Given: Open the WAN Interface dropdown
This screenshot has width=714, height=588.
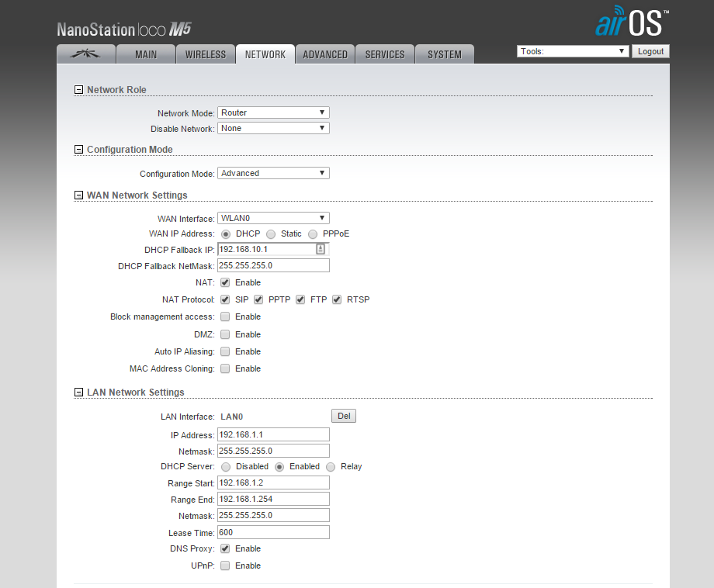Looking at the screenshot, I should [273, 219].
